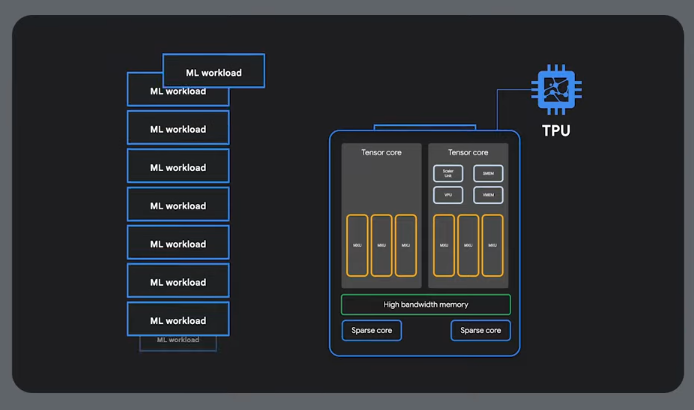Select the green High bandwidth memory bar

click(425, 304)
